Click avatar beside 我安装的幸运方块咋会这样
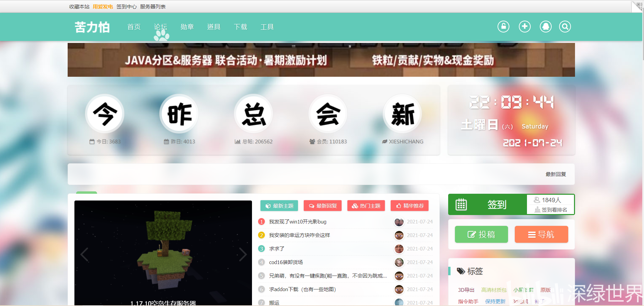The image size is (644, 306). (399, 235)
